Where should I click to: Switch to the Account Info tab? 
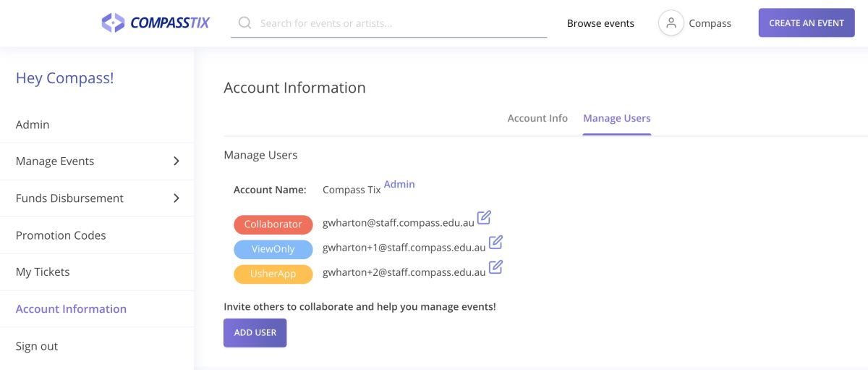(537, 118)
